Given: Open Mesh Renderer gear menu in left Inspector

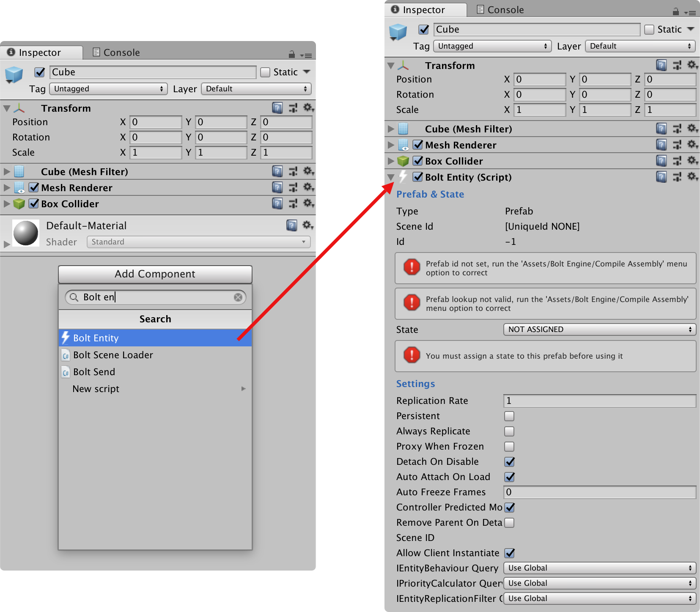Looking at the screenshot, I should click(308, 187).
